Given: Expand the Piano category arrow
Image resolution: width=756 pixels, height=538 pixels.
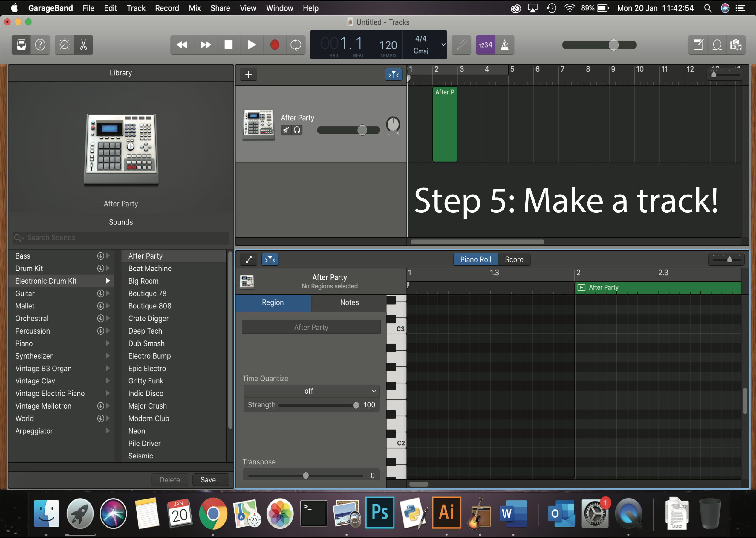Looking at the screenshot, I should 108,343.
